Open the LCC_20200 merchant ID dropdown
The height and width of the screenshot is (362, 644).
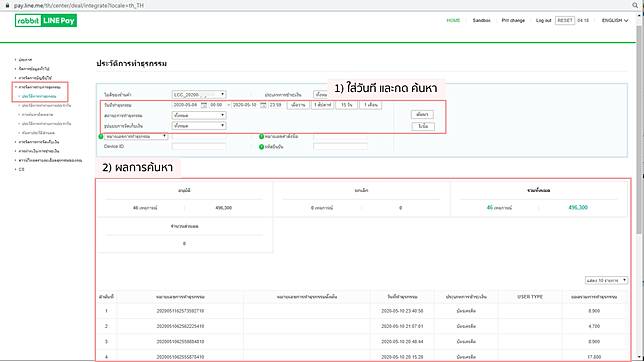pyautogui.click(x=199, y=95)
